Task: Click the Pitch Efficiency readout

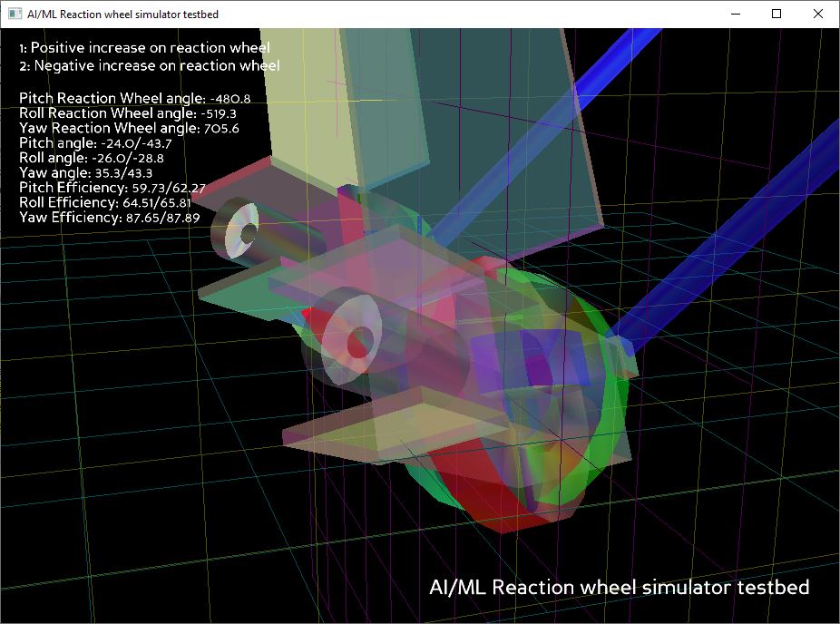Action: [x=112, y=188]
